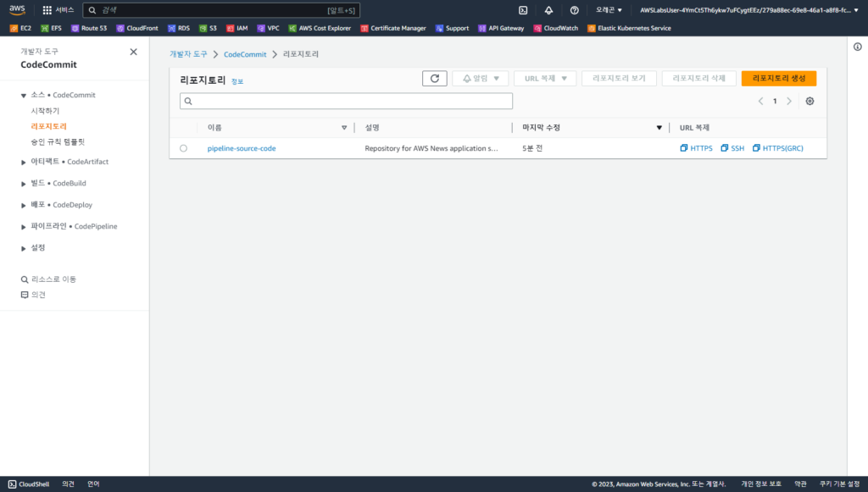Close the CodeCommit side navigation
The height and width of the screenshot is (492, 868).
click(x=133, y=52)
